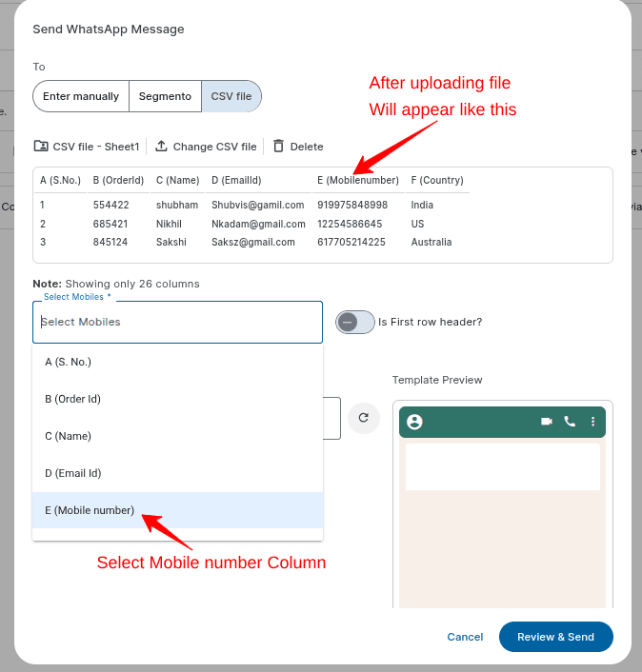Click the name cell Nikhil
The image size is (642, 672).
coord(169,224)
